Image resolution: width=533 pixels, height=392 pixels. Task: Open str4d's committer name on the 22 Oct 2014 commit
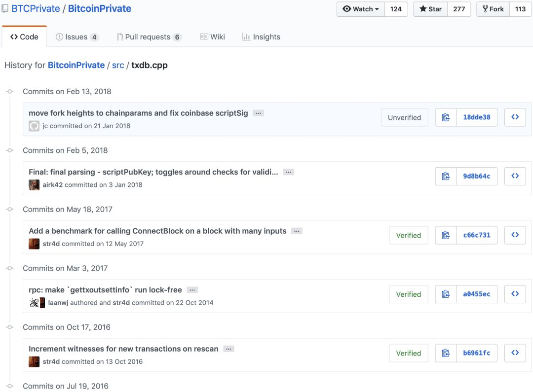click(121, 303)
